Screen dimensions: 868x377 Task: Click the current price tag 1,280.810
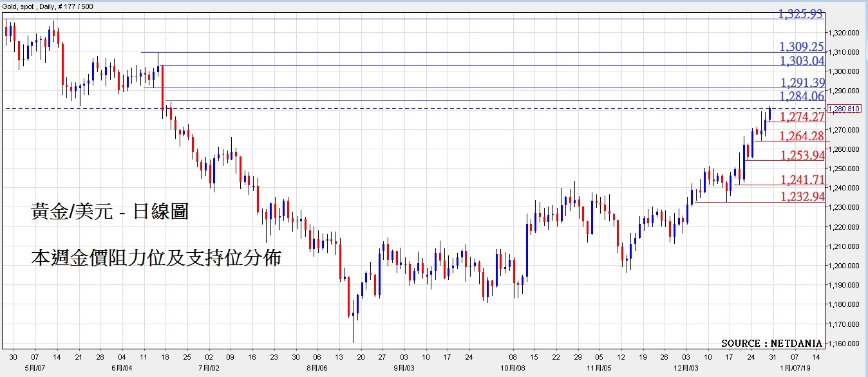[x=843, y=109]
